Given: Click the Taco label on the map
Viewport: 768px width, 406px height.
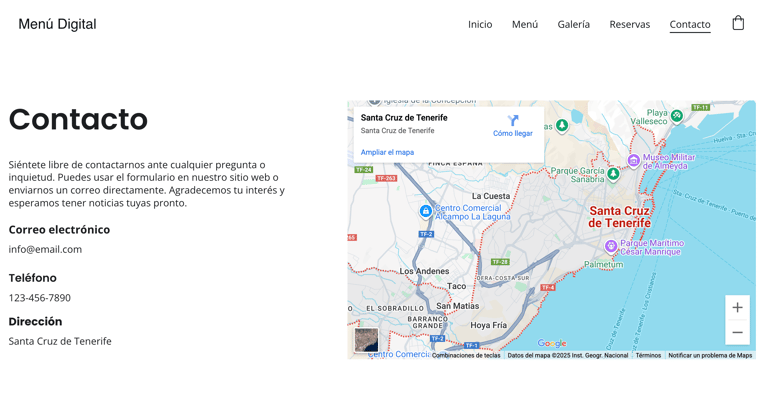Looking at the screenshot, I should point(456,286).
